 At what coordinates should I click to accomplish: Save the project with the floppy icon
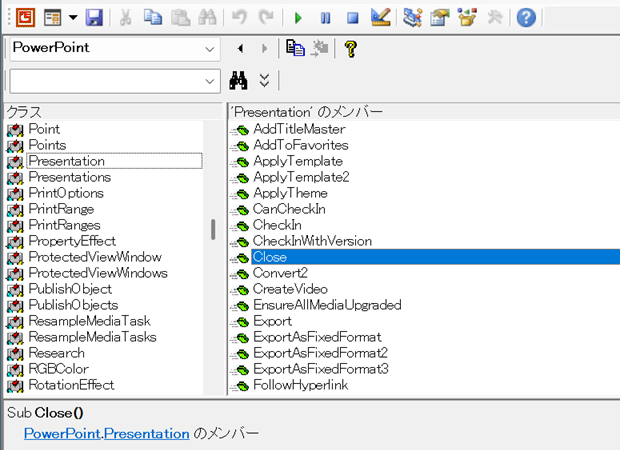(94, 17)
